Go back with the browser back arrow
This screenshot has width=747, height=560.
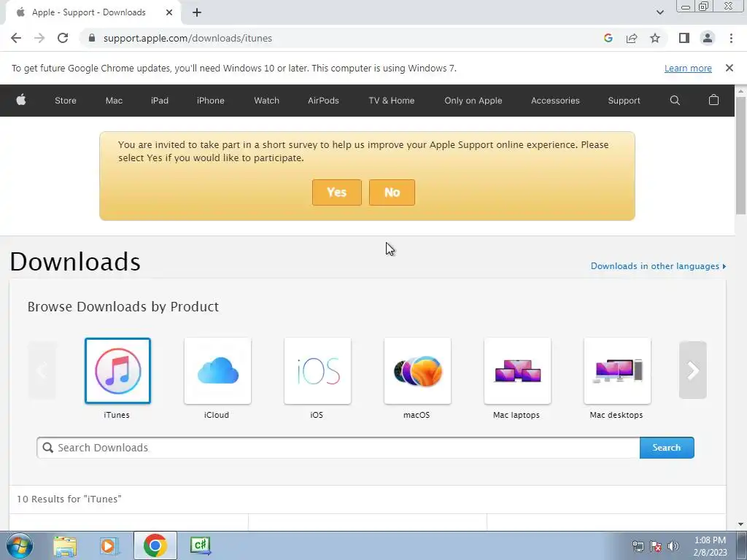click(16, 38)
